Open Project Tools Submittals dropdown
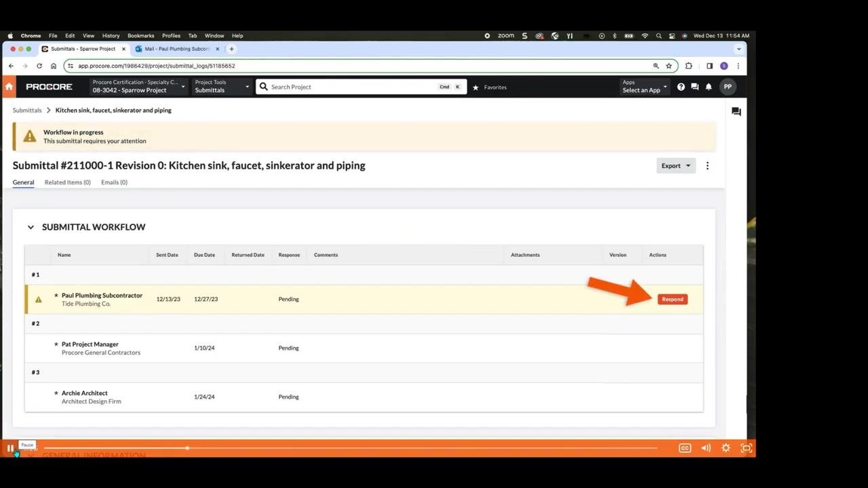The image size is (868, 488). tap(222, 87)
